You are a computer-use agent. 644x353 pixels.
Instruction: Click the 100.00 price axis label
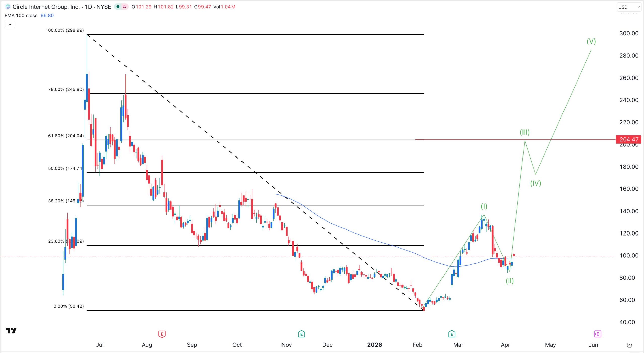[x=629, y=256]
